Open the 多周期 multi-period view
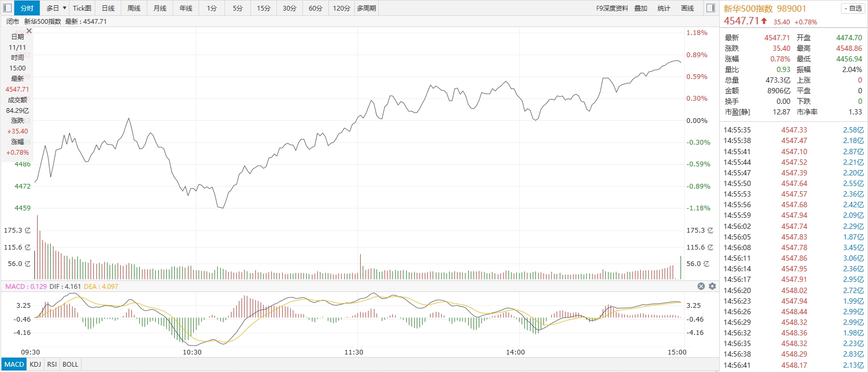This screenshot has height=372, width=868. point(366,8)
